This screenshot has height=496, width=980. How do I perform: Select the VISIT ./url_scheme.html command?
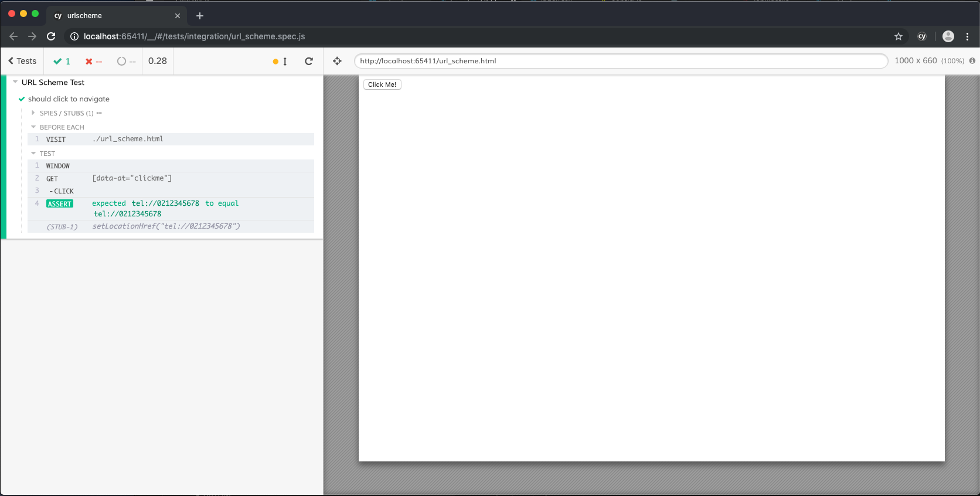tap(171, 139)
